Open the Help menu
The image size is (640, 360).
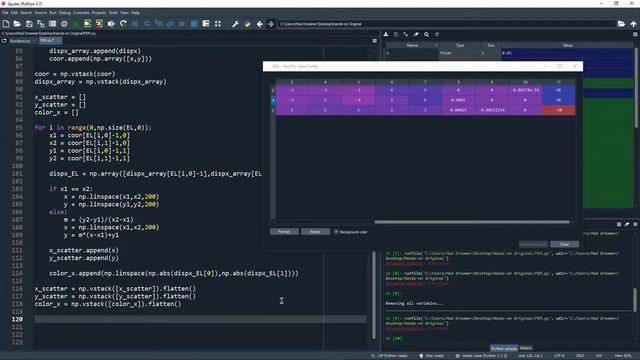[135, 13]
